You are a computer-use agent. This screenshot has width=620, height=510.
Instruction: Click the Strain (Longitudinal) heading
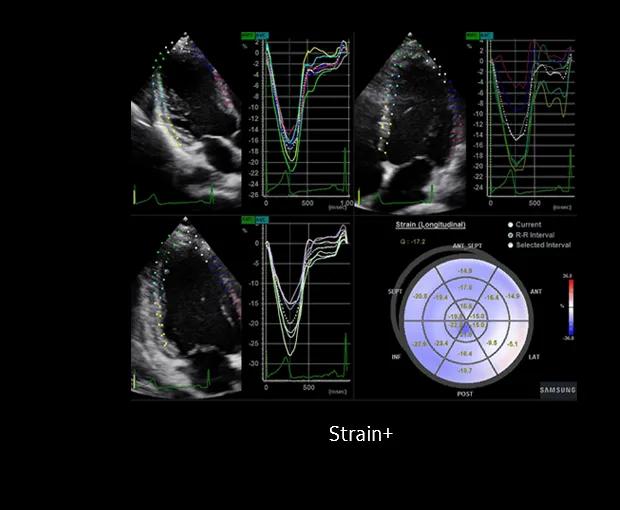coord(431,225)
